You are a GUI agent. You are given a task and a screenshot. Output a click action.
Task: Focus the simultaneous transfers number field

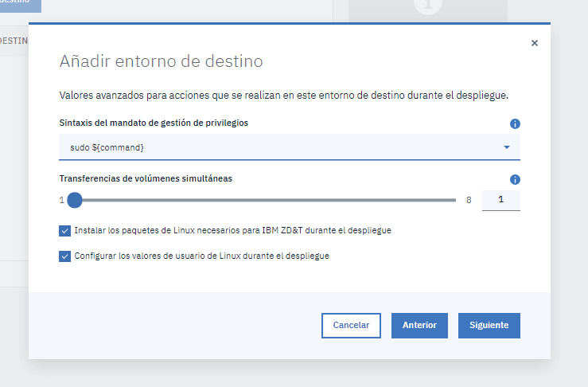[x=500, y=200]
